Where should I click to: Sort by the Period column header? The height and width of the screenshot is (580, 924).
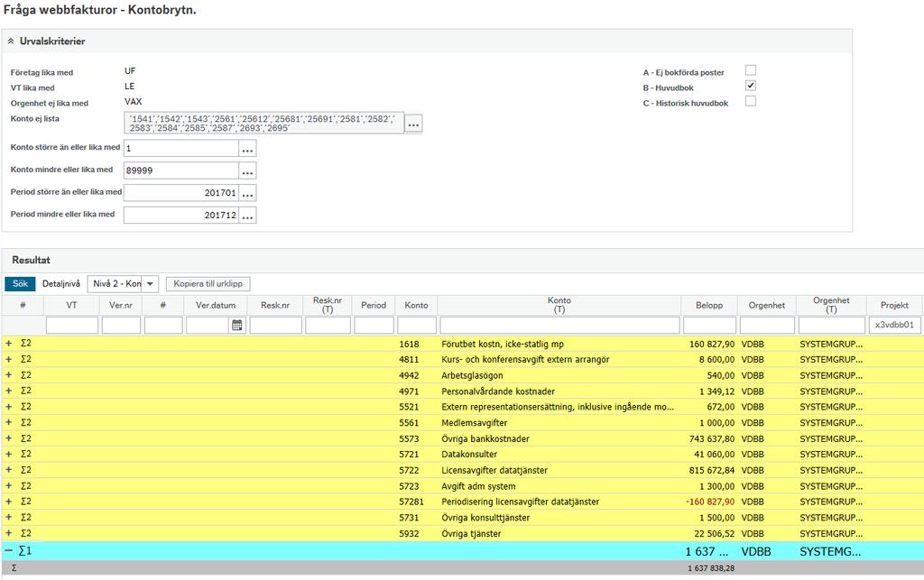click(x=374, y=306)
